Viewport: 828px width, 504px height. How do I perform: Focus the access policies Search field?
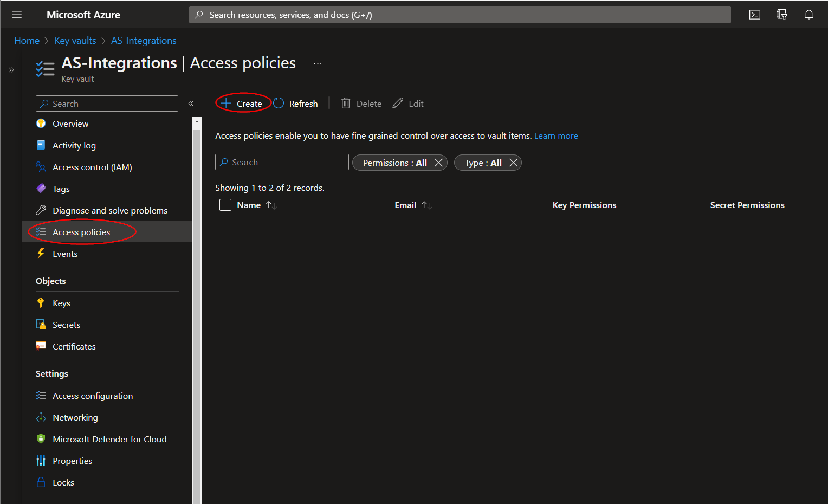(x=282, y=162)
